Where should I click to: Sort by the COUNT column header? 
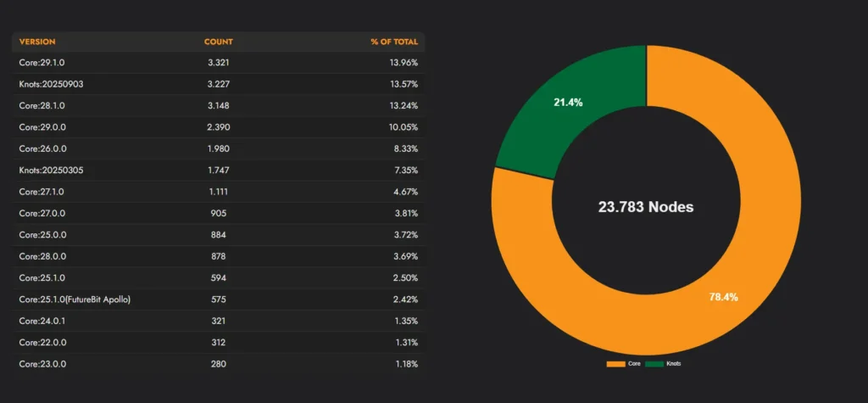point(218,42)
